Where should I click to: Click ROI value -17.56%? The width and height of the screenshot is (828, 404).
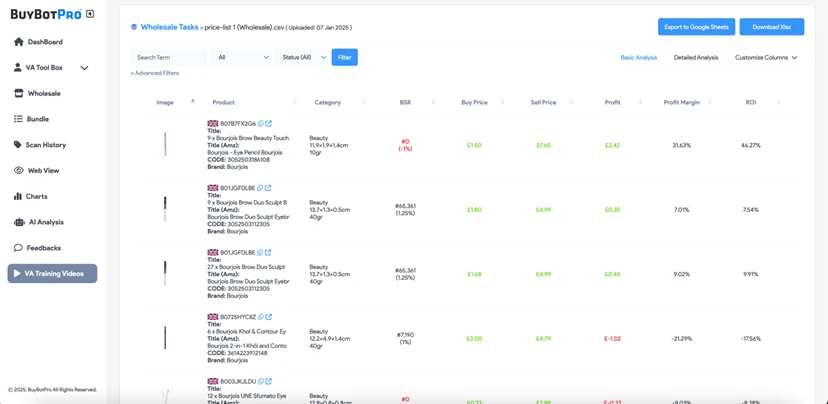point(750,339)
